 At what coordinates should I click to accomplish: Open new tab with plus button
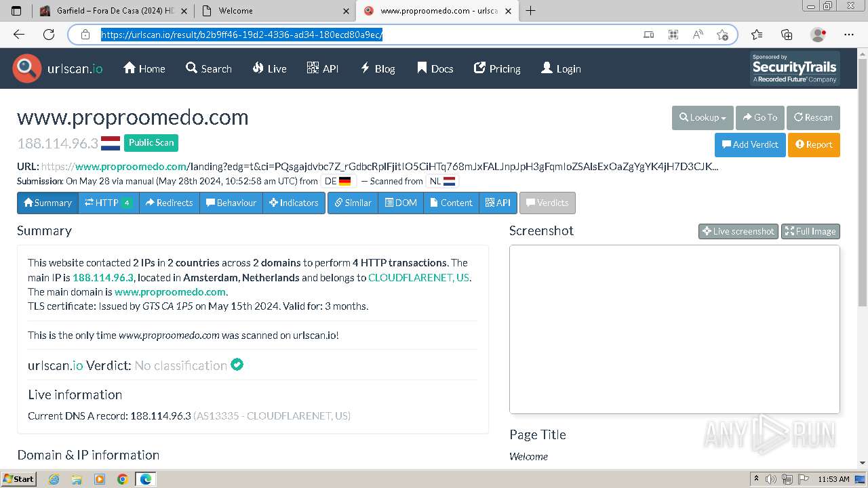click(530, 11)
